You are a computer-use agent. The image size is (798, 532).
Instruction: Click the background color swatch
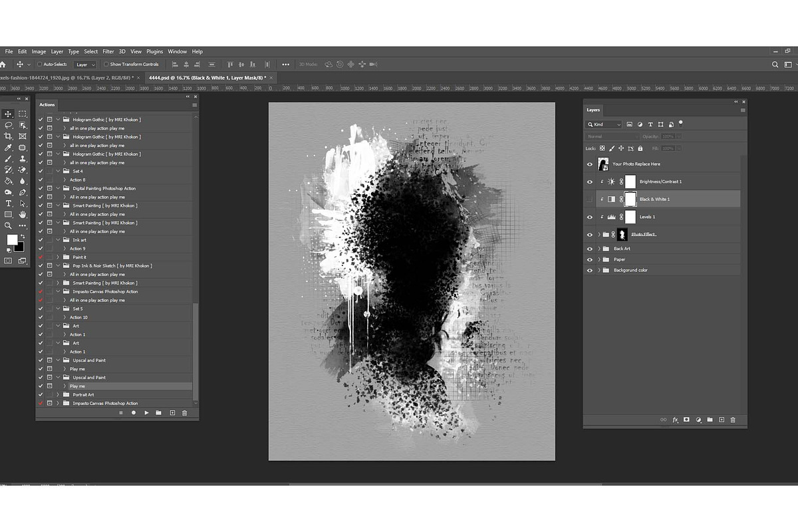pyautogui.click(x=20, y=247)
